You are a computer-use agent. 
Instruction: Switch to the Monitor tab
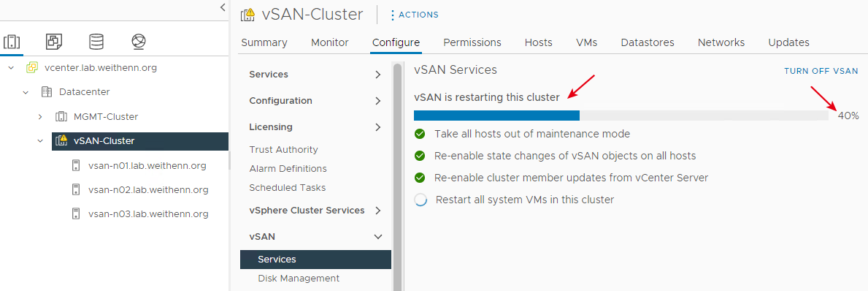tap(330, 42)
